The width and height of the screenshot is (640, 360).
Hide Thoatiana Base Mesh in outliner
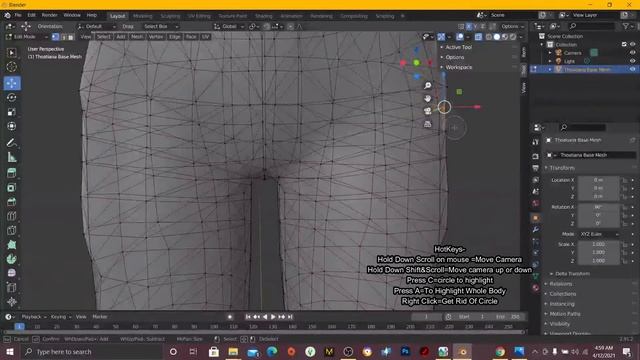633,69
